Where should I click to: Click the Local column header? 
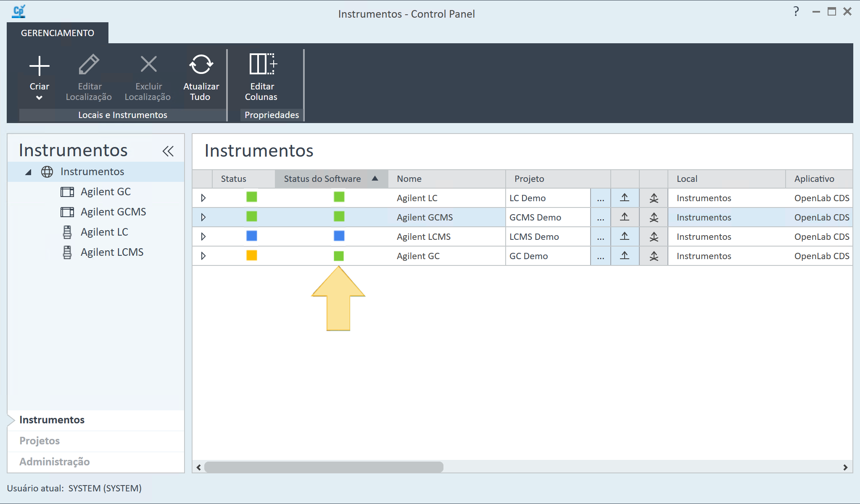(727, 179)
